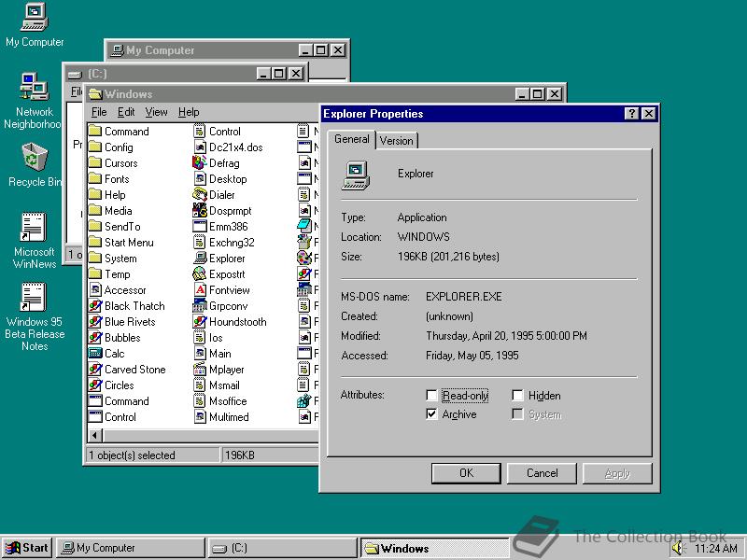747x560 pixels.
Task: Select the Fonts folder icon
Action: click(x=95, y=178)
